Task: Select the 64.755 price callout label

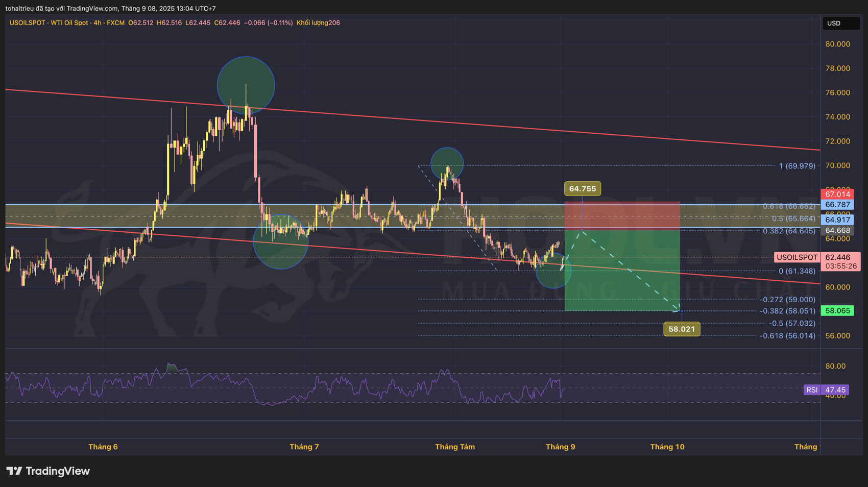Action: [x=582, y=189]
